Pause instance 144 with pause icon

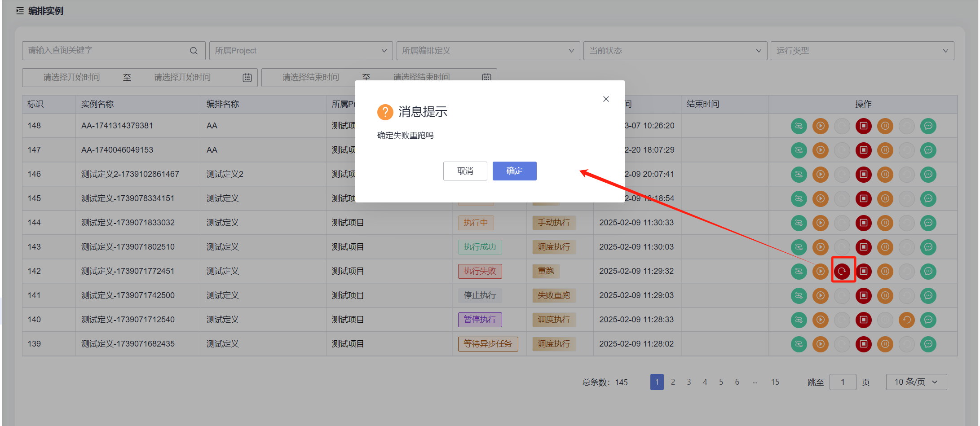coord(885,223)
